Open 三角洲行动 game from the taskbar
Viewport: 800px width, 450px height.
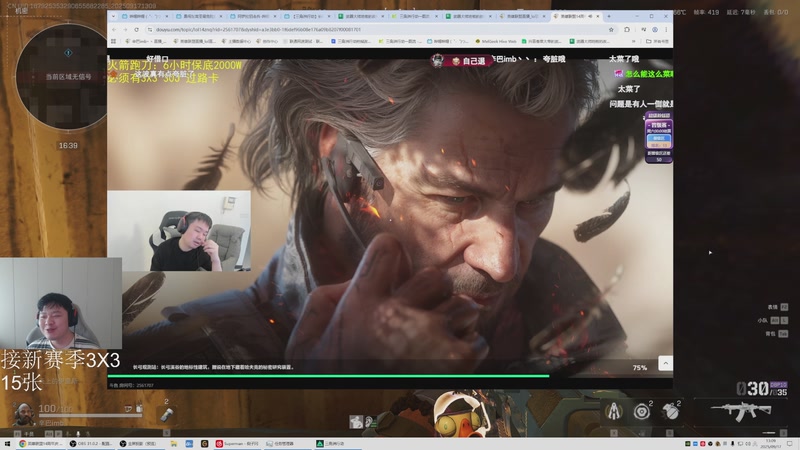336,444
